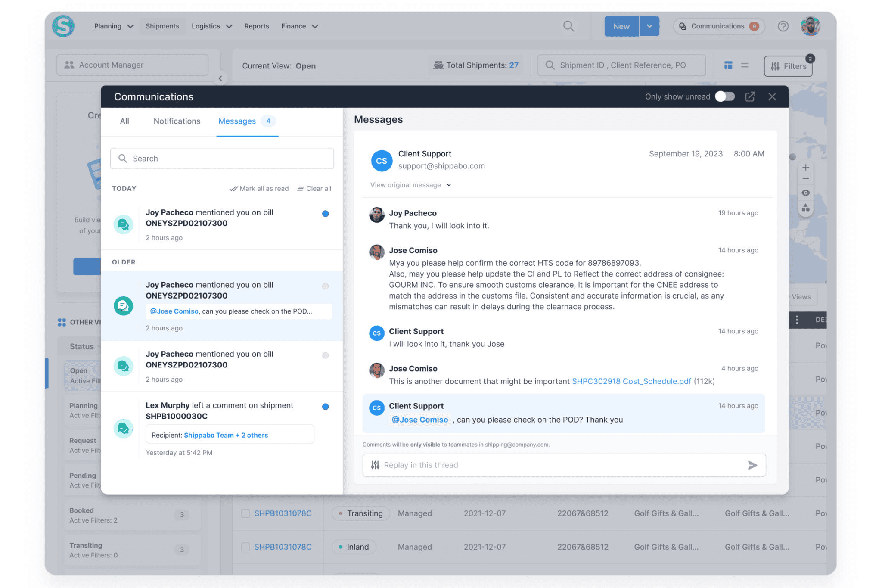Expand View original message
This screenshot has height=588, width=882.
410,185
